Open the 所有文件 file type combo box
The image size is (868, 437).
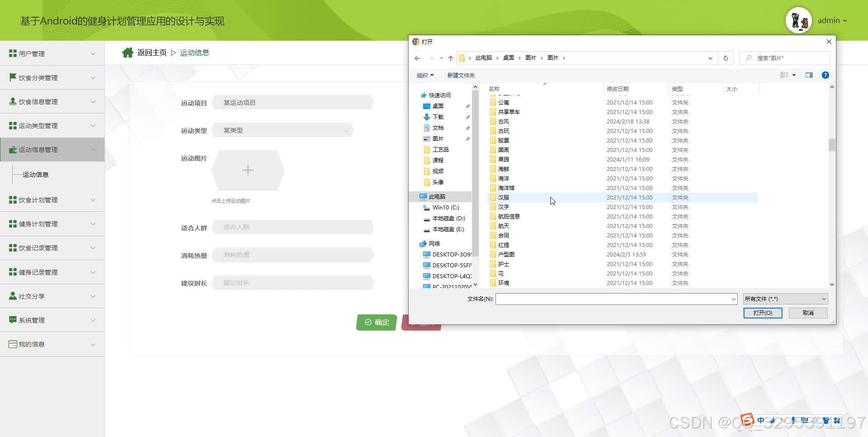point(786,299)
